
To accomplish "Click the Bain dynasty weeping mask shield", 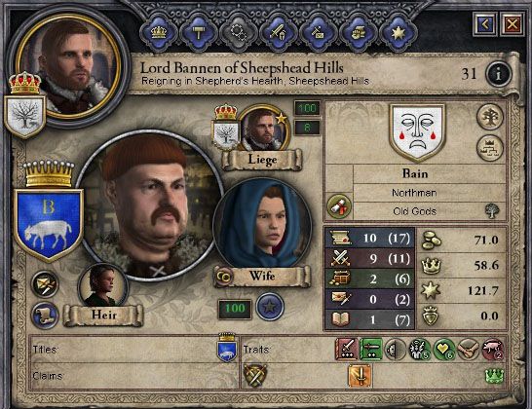I will point(417,131).
